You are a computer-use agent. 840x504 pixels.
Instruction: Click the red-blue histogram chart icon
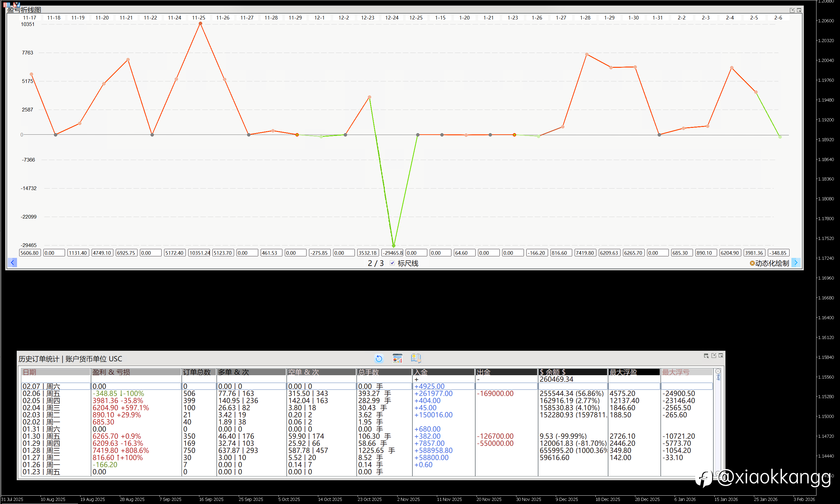(16, 4)
